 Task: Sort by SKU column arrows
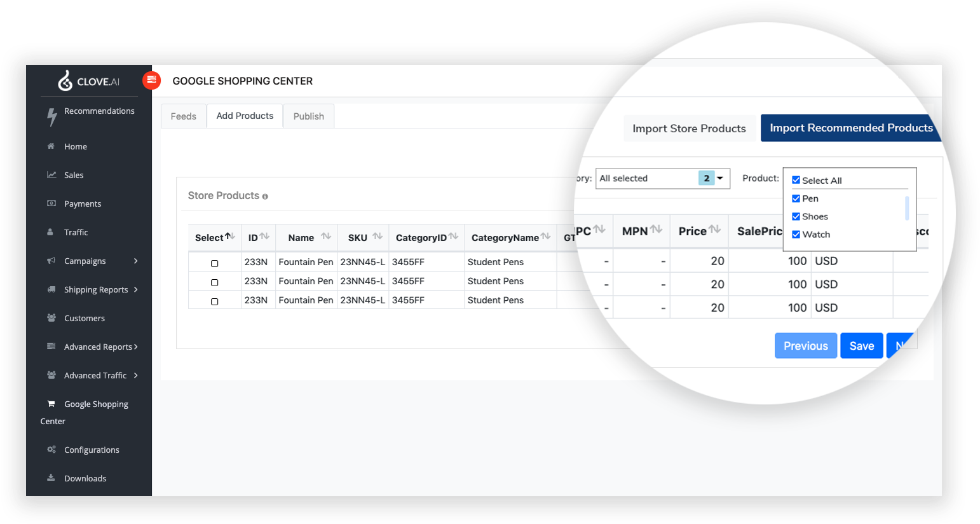click(378, 237)
